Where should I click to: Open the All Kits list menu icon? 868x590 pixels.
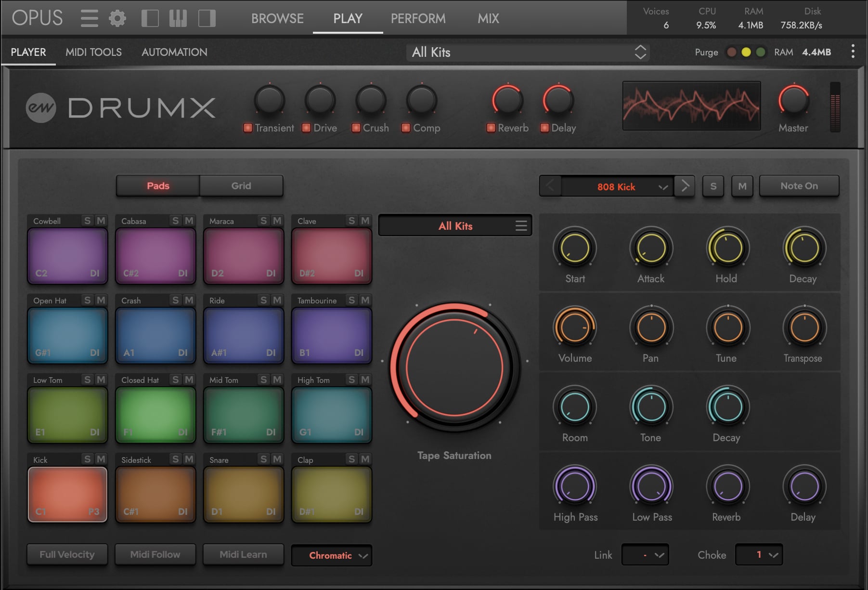521,225
